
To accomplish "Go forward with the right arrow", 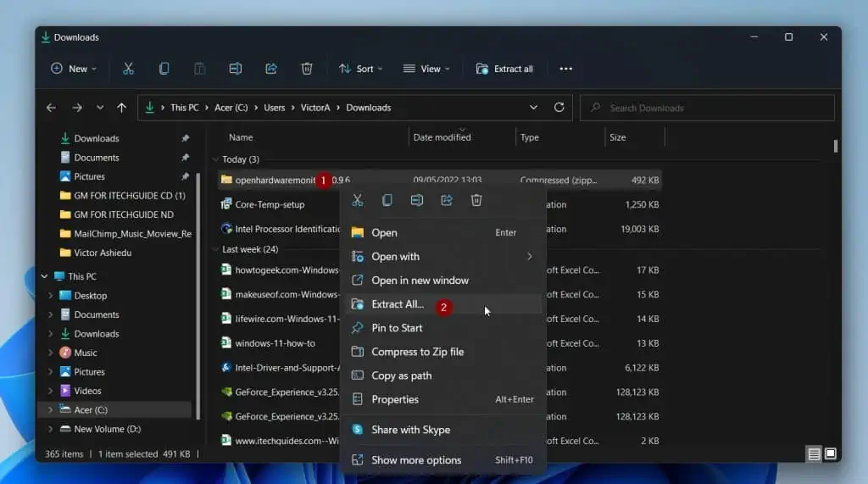I will pos(77,108).
